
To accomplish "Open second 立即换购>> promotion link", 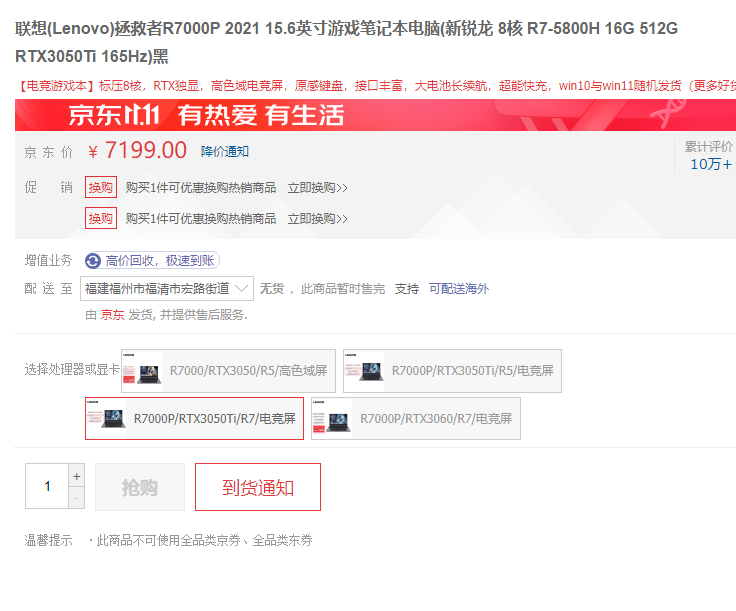I will click(317, 219).
